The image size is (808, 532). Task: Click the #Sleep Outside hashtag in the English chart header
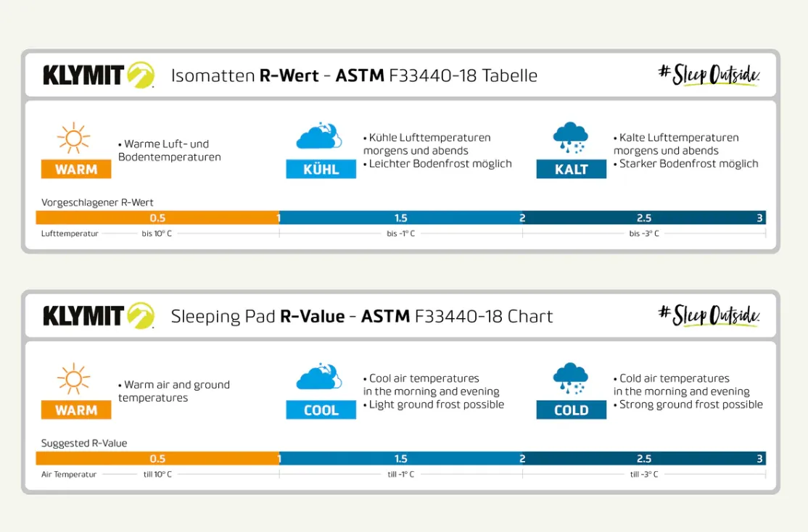point(709,315)
